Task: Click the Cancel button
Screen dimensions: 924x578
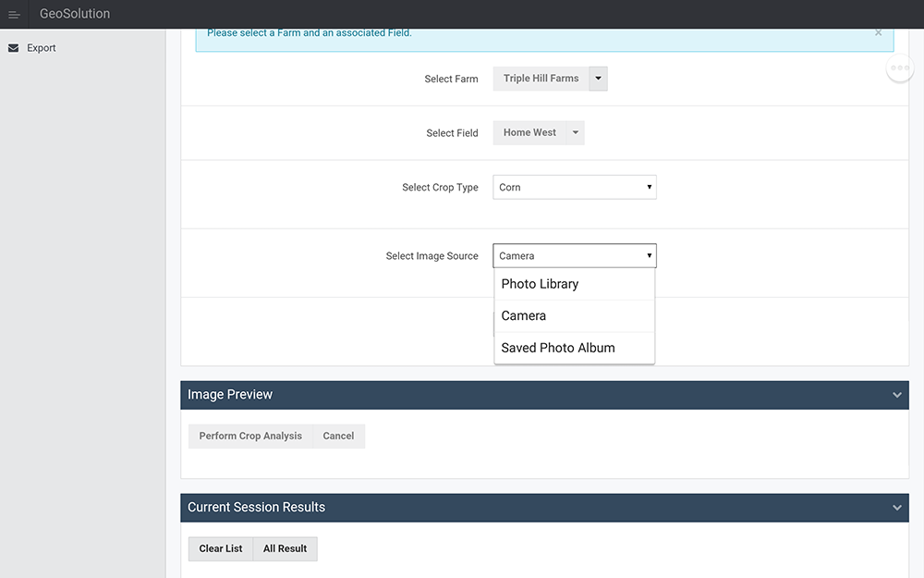Action: tap(338, 437)
